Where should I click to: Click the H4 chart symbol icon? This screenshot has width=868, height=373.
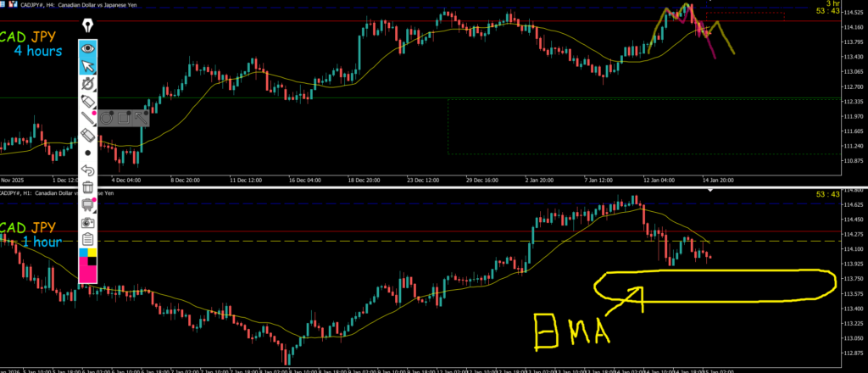pyautogui.click(x=13, y=4)
